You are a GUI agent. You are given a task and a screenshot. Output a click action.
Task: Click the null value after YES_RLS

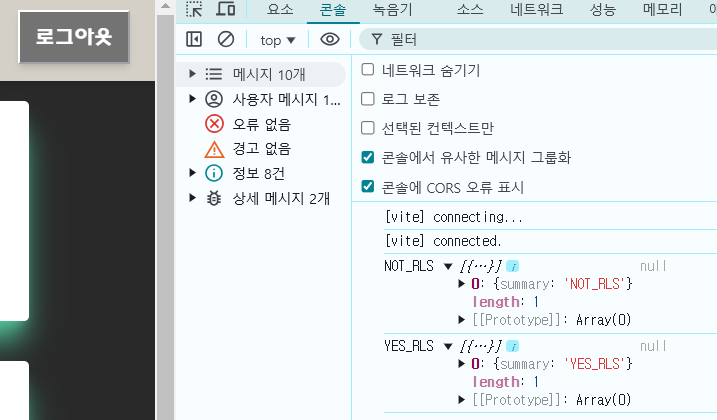coord(653,346)
